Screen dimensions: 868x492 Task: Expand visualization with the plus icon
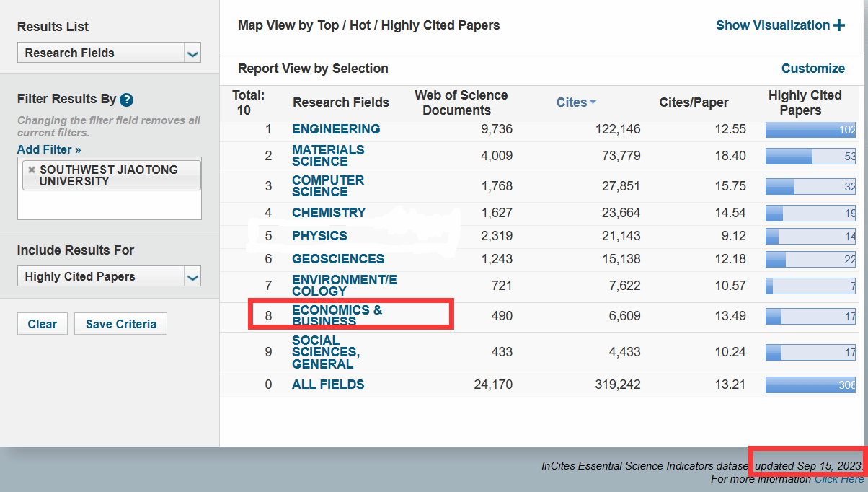click(838, 26)
